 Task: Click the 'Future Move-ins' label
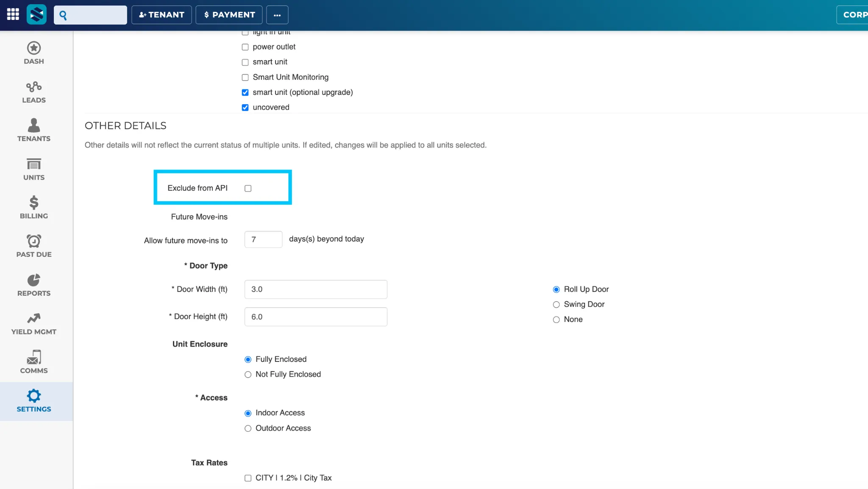199,217
